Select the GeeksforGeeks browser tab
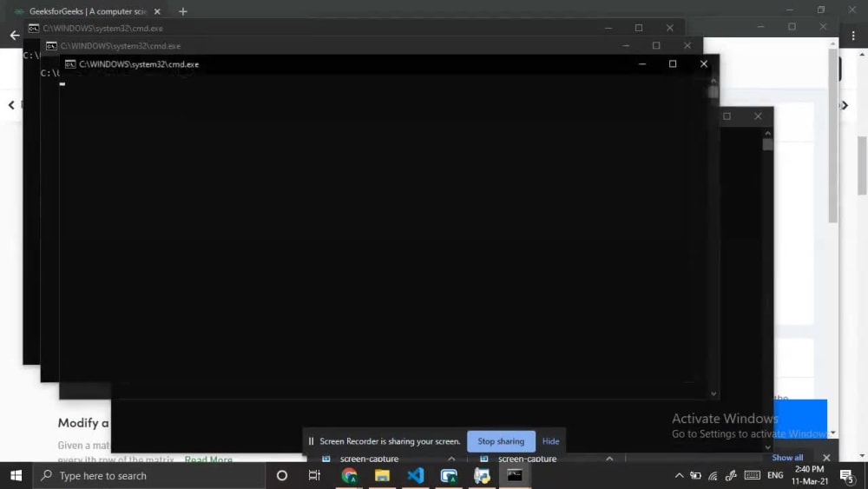 tap(88, 11)
